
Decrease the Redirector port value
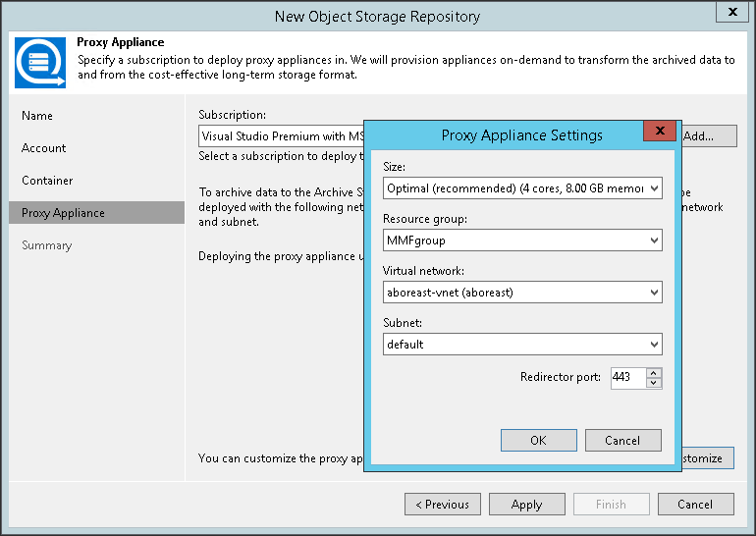(655, 383)
